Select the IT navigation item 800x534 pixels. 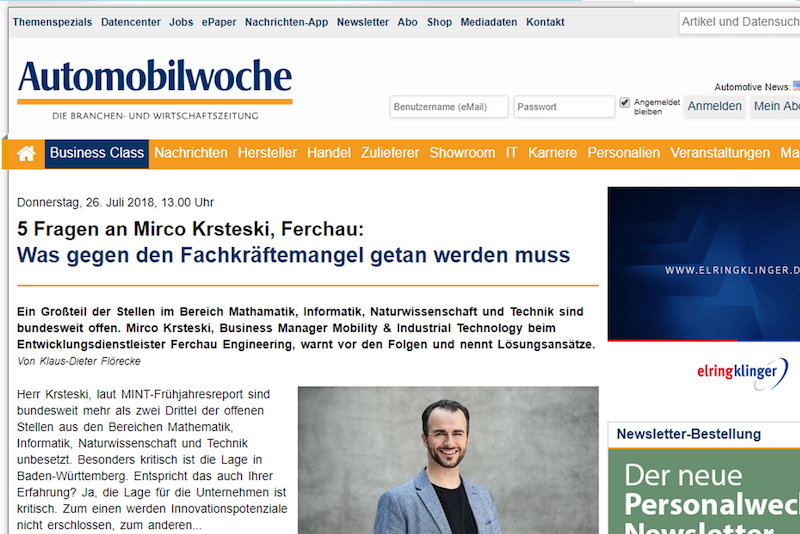[x=512, y=153]
